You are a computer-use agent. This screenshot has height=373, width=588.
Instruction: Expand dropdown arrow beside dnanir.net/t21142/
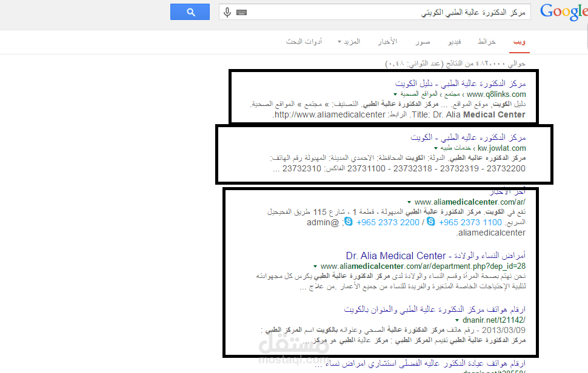457,320
